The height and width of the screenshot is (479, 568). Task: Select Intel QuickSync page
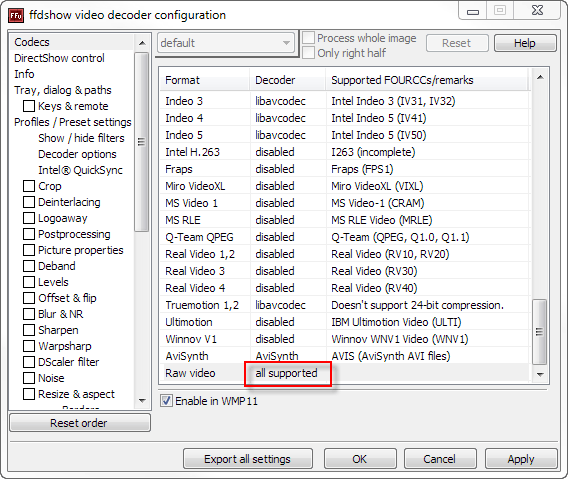[x=80, y=170]
